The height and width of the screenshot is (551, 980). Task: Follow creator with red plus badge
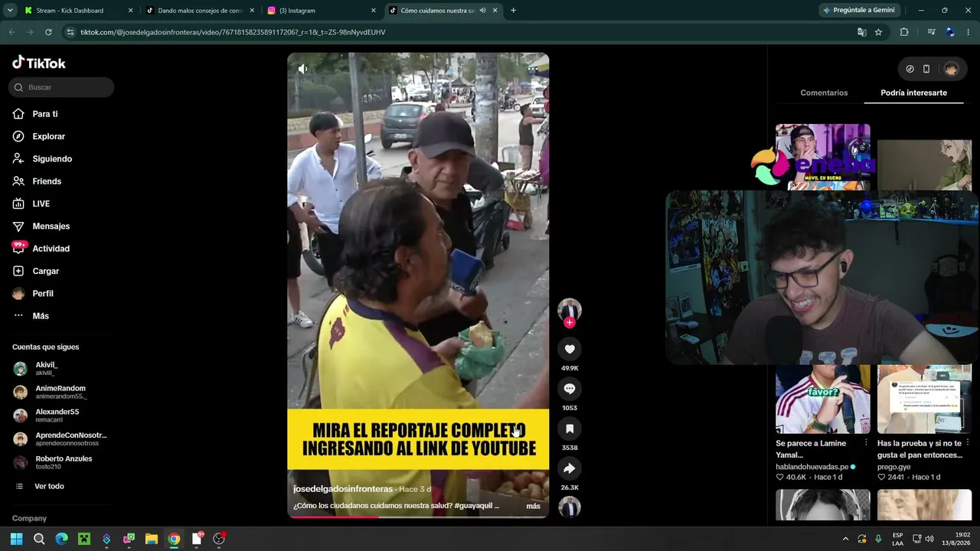(x=569, y=323)
